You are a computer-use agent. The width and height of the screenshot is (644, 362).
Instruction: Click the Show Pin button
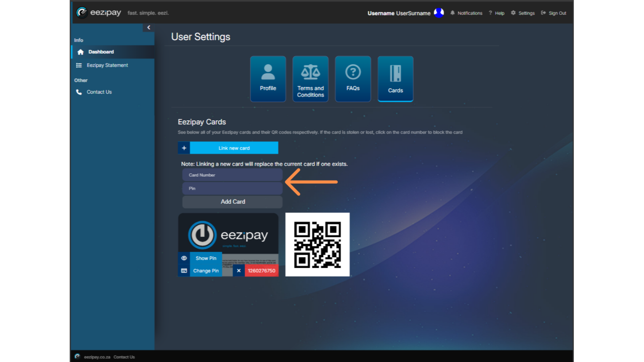206,258
